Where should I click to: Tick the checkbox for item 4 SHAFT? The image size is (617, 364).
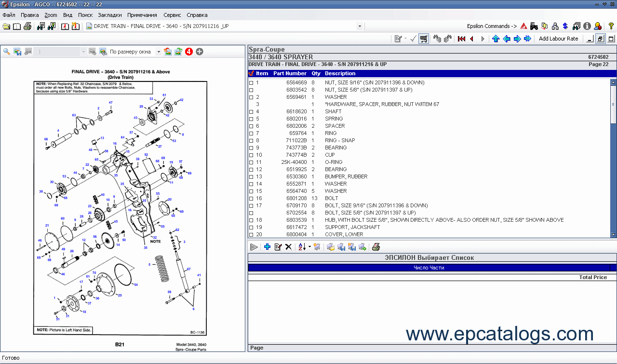251,111
